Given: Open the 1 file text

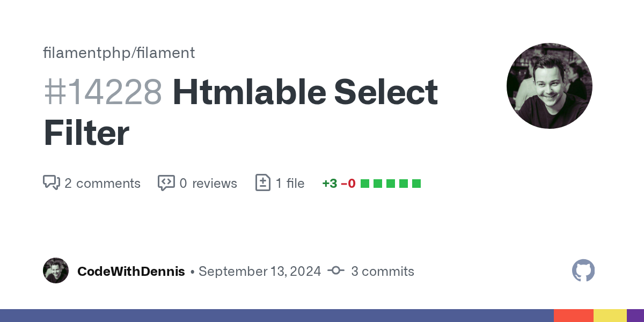Looking at the screenshot, I should [x=290, y=184].
